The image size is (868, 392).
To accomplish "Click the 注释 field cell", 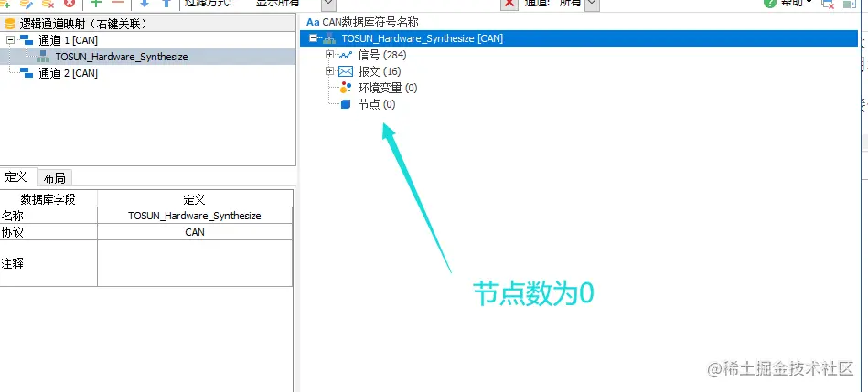I will coord(48,263).
